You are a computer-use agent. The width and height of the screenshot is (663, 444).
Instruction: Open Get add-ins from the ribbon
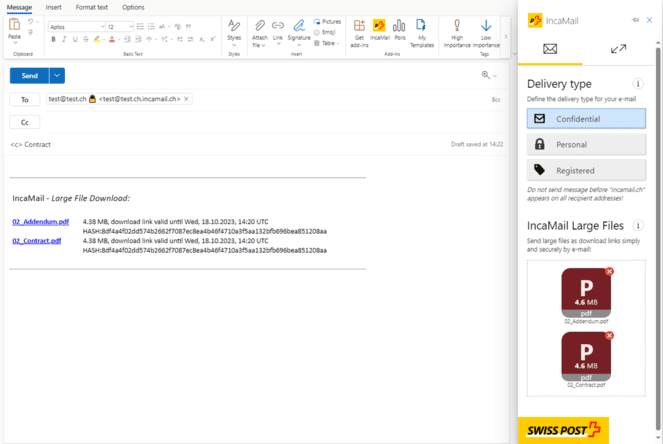coord(359,30)
